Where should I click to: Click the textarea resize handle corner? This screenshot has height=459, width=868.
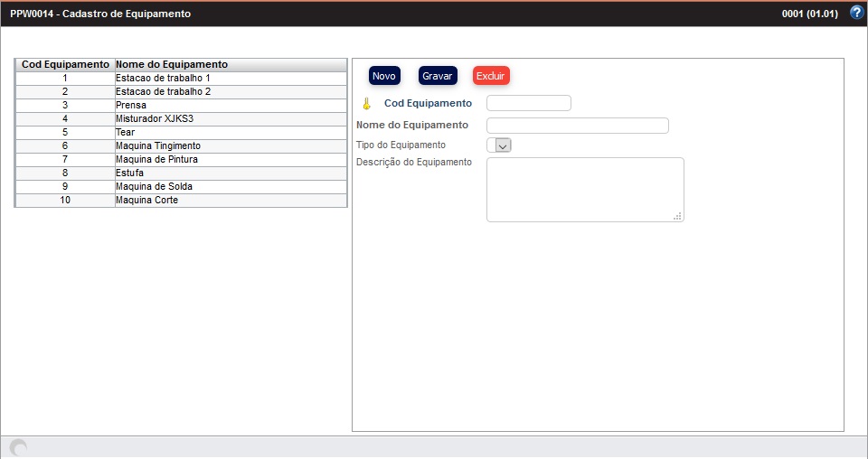pos(678,216)
